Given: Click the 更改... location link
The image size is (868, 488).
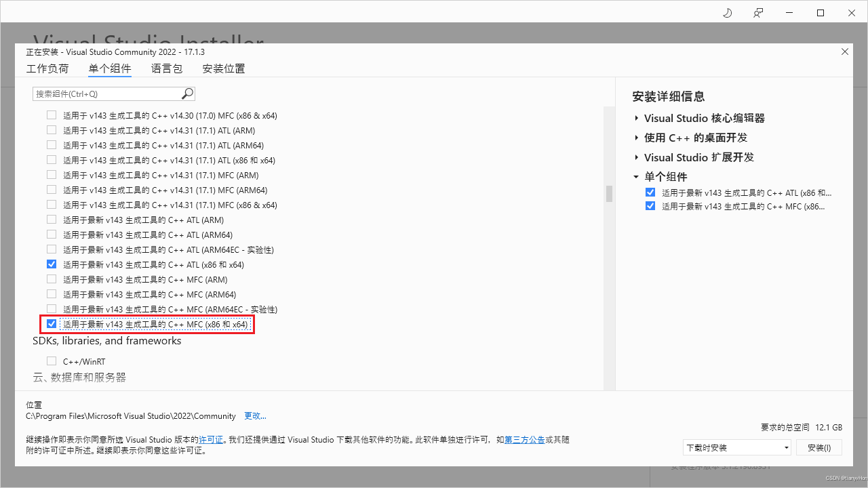Looking at the screenshot, I should pyautogui.click(x=255, y=415).
